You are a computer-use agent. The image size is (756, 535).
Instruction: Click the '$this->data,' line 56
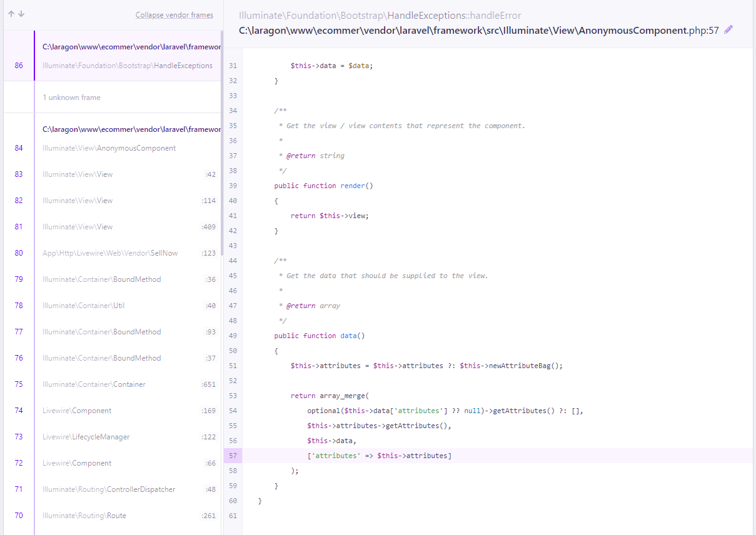point(332,441)
